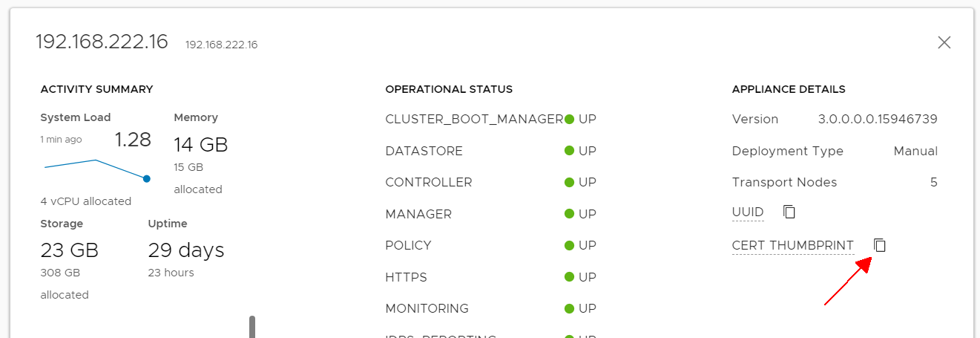Click the green CLUSTER_BOOT_MANAGER status dot
Image resolution: width=980 pixels, height=338 pixels.
point(570,119)
